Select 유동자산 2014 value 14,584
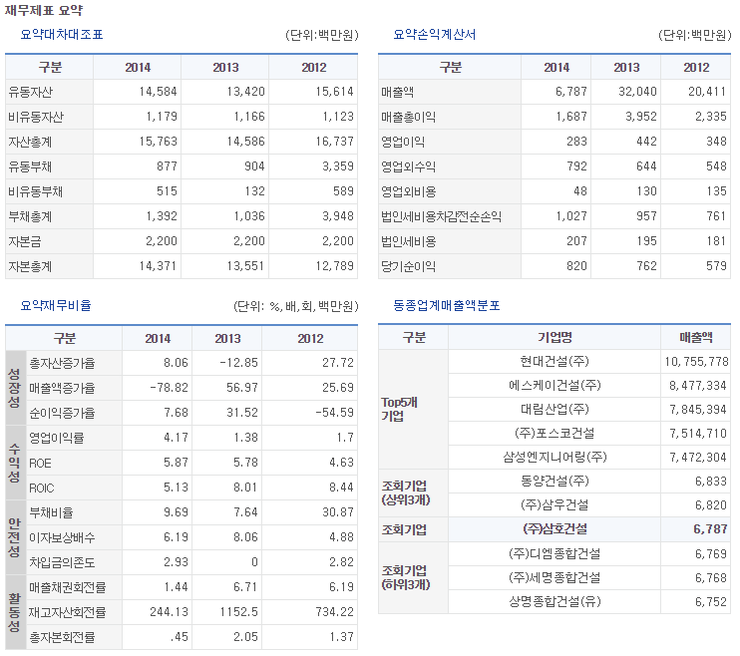The width and height of the screenshot is (740, 656). [x=158, y=92]
